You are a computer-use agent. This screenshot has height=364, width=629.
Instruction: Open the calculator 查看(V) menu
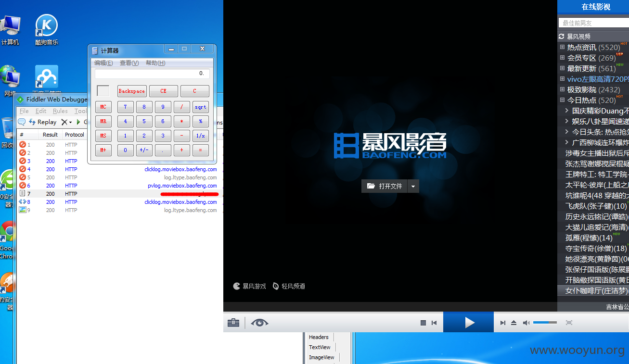(x=129, y=63)
